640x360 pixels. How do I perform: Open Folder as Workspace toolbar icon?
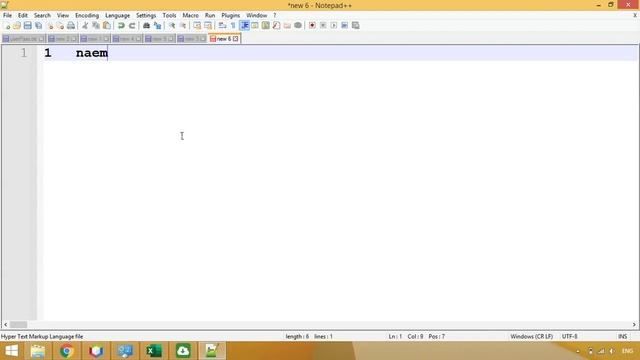coord(287,25)
